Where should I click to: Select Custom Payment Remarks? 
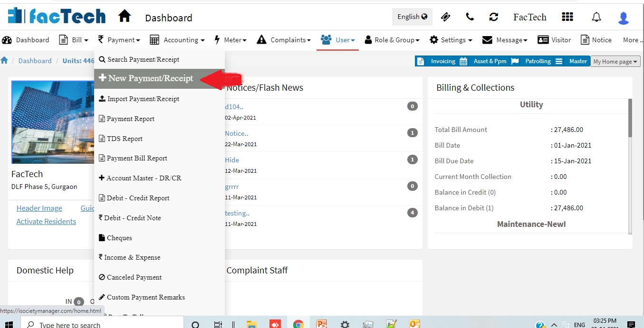[159, 297]
